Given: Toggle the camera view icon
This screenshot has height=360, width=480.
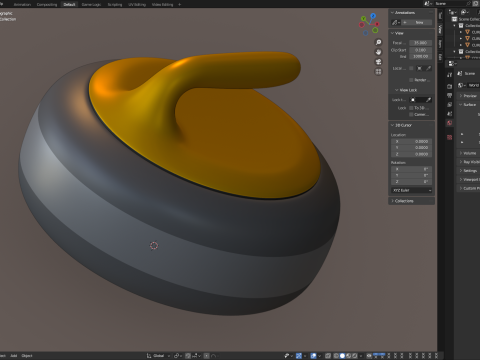Looking at the screenshot, I should 378,62.
